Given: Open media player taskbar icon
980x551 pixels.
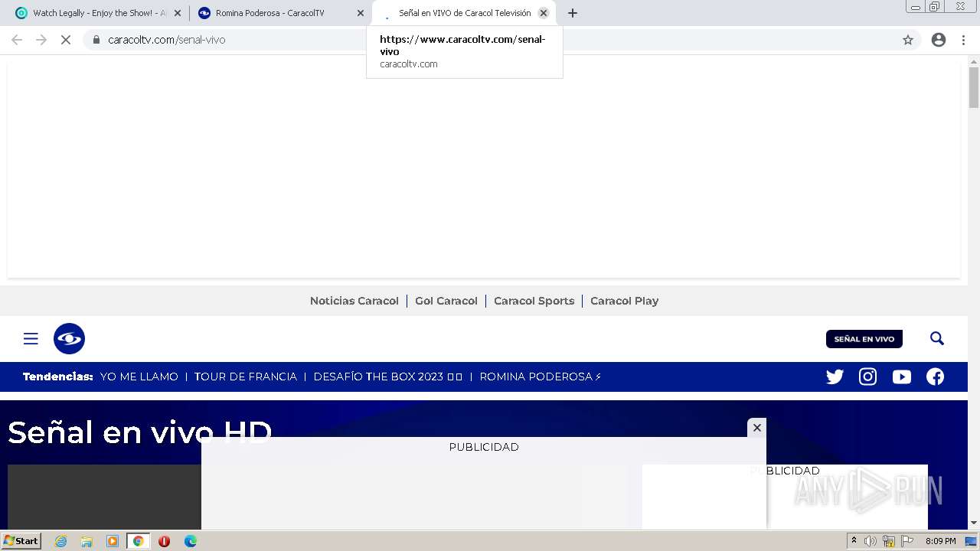Looking at the screenshot, I should [113, 541].
